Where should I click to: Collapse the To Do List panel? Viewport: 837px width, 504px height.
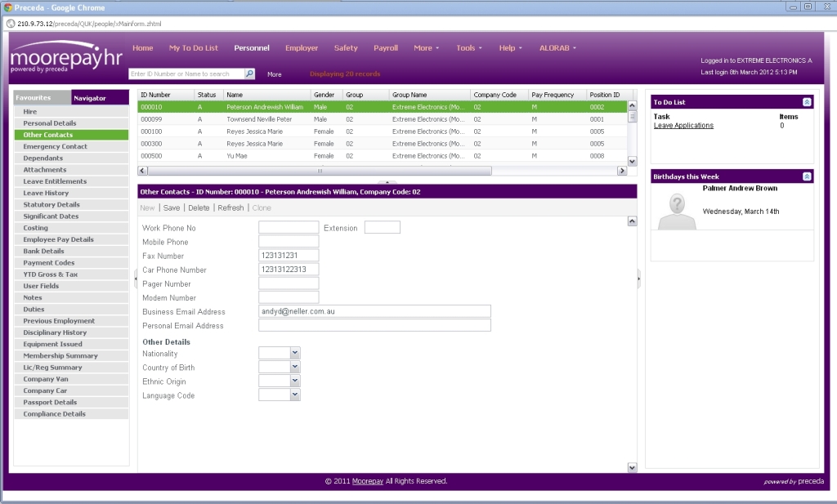(807, 102)
